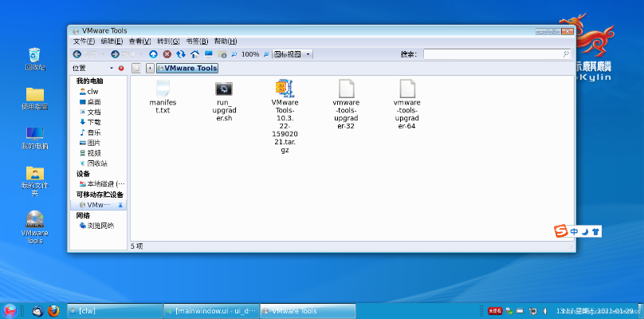Screen dimensions: 644x319
Task: Go up to the parent folder
Action: click(153, 54)
